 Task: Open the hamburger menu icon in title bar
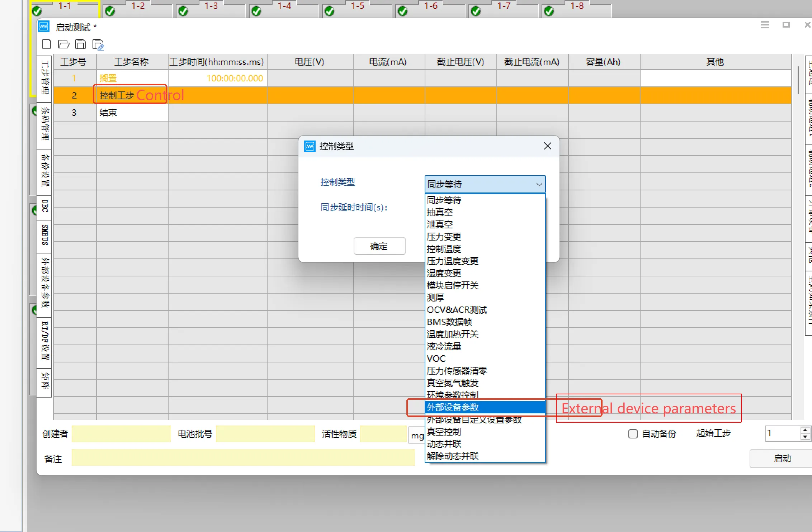click(x=765, y=25)
